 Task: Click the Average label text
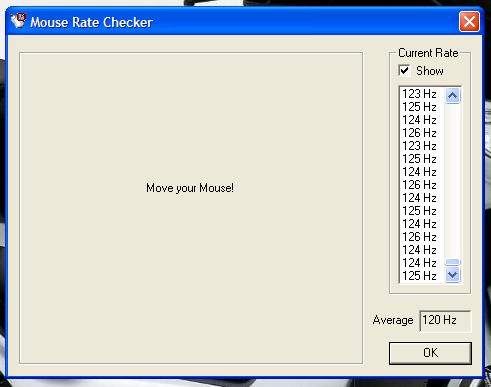[x=393, y=320]
